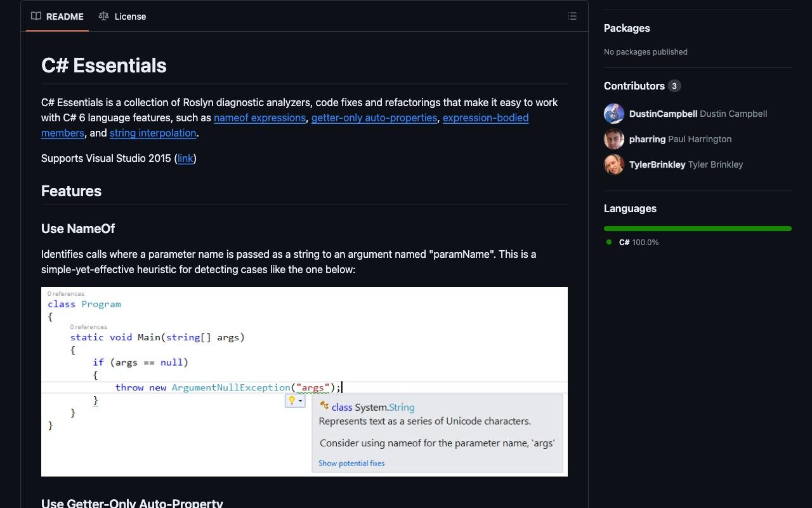The width and height of the screenshot is (812, 508).
Task: Open the README tab
Action: (58, 17)
